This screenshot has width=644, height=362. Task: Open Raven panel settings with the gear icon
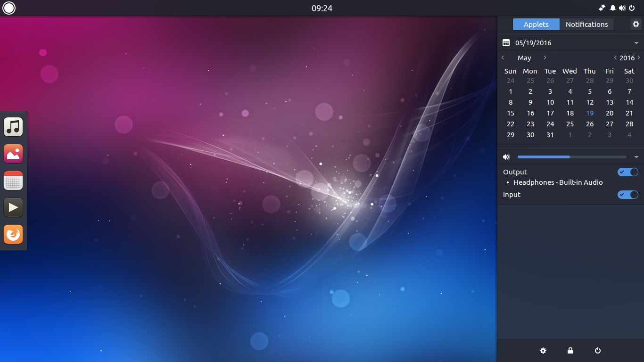(x=636, y=24)
